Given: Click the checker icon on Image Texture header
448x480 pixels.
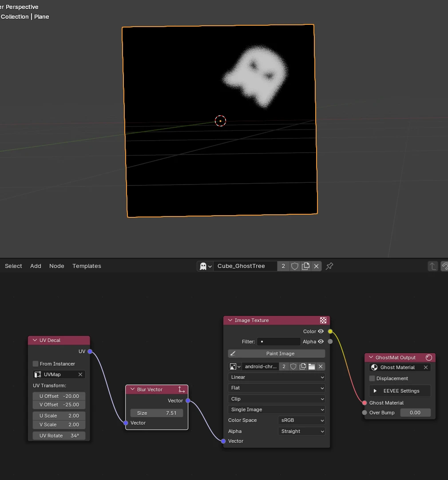Looking at the screenshot, I should click(x=323, y=320).
